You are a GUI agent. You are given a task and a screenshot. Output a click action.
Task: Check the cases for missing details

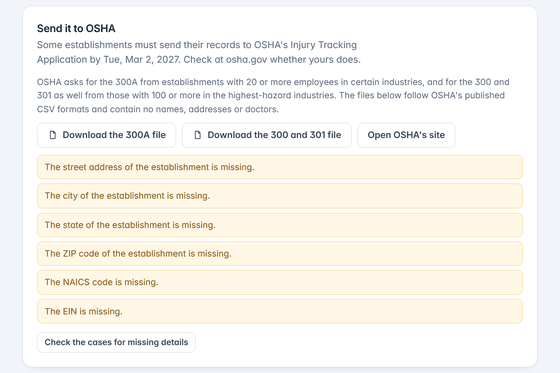(x=116, y=342)
